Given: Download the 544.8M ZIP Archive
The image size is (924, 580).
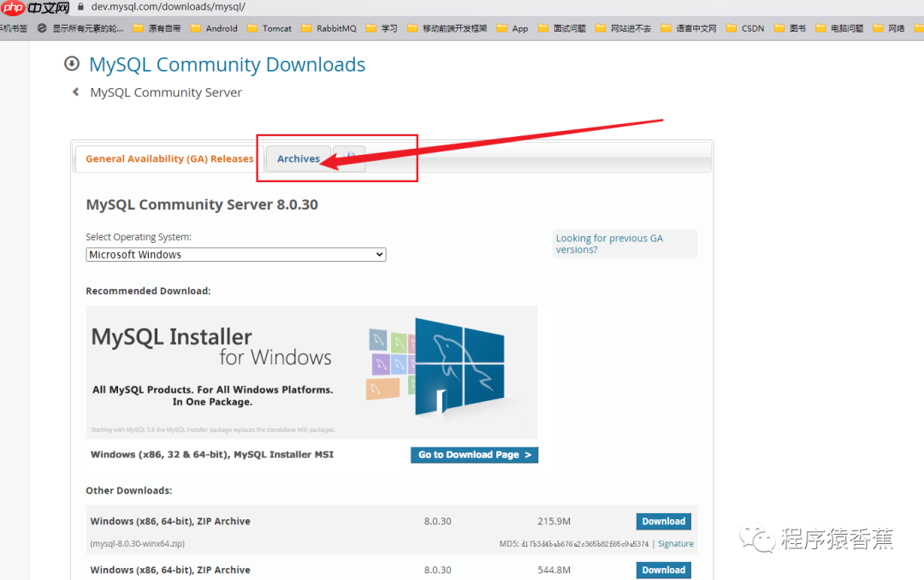Looking at the screenshot, I should tap(663, 570).
